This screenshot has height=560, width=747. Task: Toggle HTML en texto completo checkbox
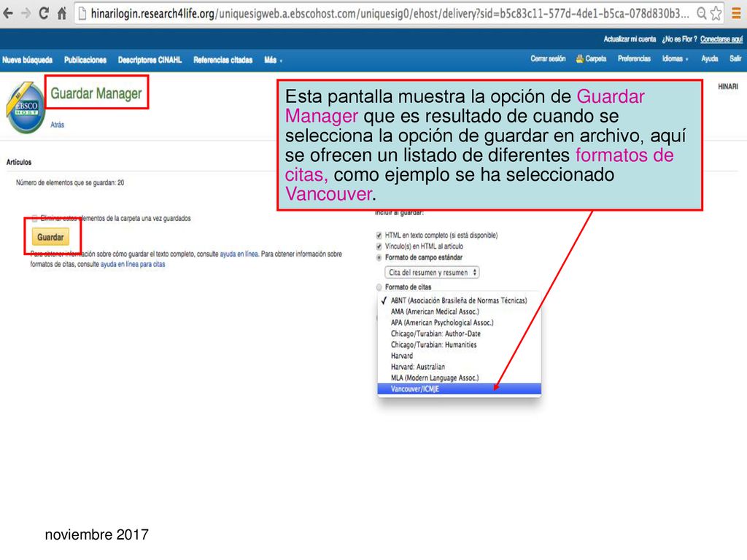pyautogui.click(x=379, y=236)
